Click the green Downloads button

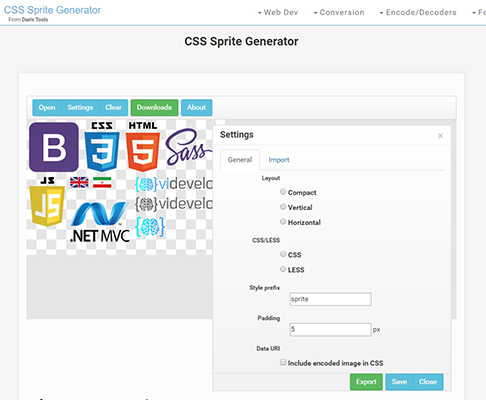pos(154,107)
